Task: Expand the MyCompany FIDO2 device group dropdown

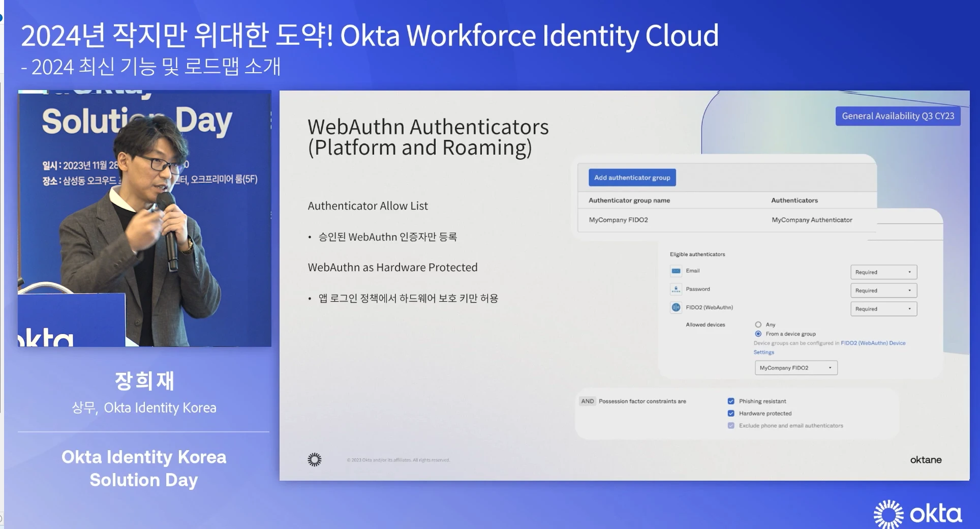Action: 796,368
